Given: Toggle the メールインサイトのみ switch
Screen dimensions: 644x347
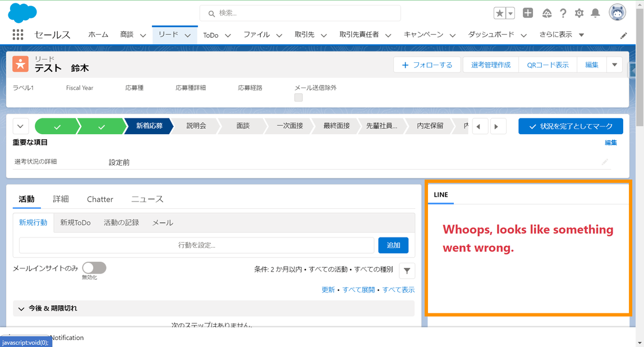Looking at the screenshot, I should pos(94,268).
